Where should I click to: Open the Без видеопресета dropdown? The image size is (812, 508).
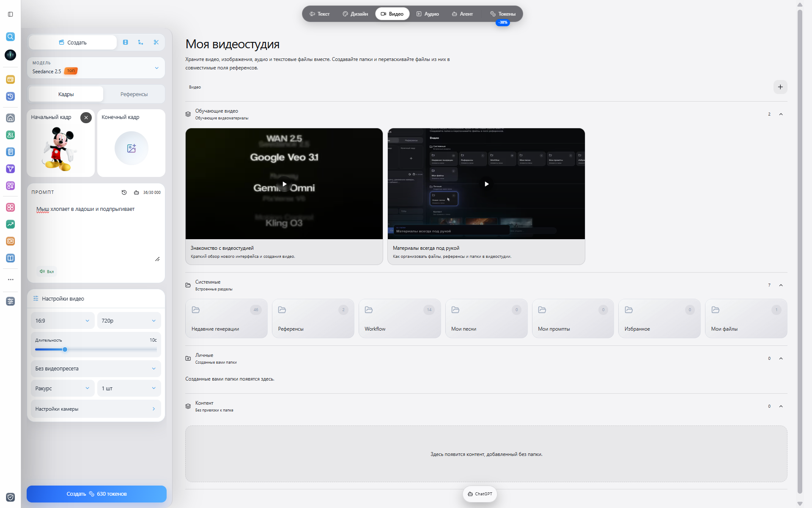coord(96,369)
